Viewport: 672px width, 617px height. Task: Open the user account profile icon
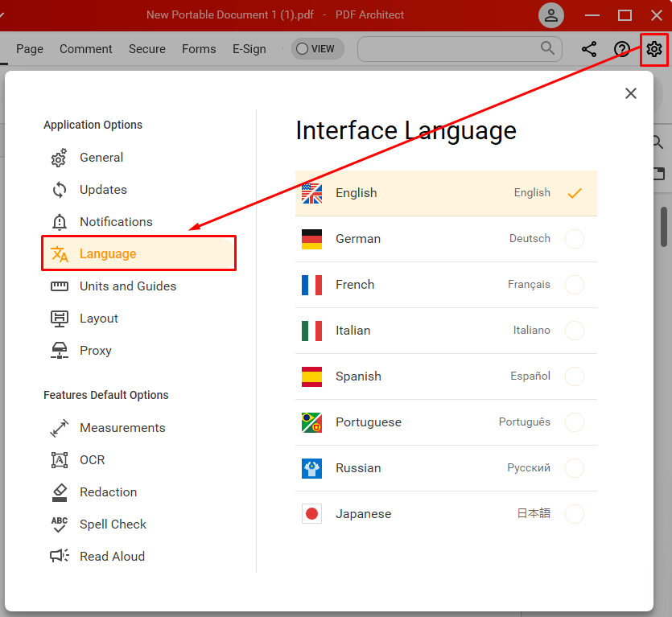(551, 15)
